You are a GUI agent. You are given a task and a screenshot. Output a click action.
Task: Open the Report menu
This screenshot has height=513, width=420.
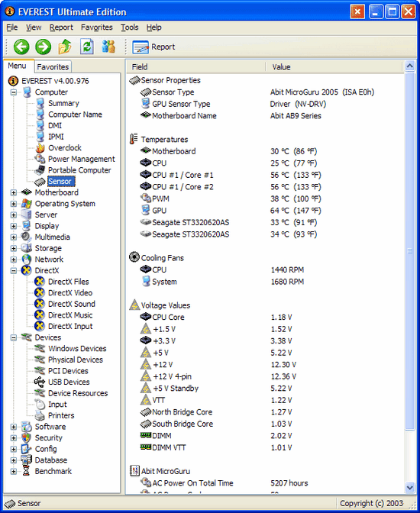coord(61,27)
